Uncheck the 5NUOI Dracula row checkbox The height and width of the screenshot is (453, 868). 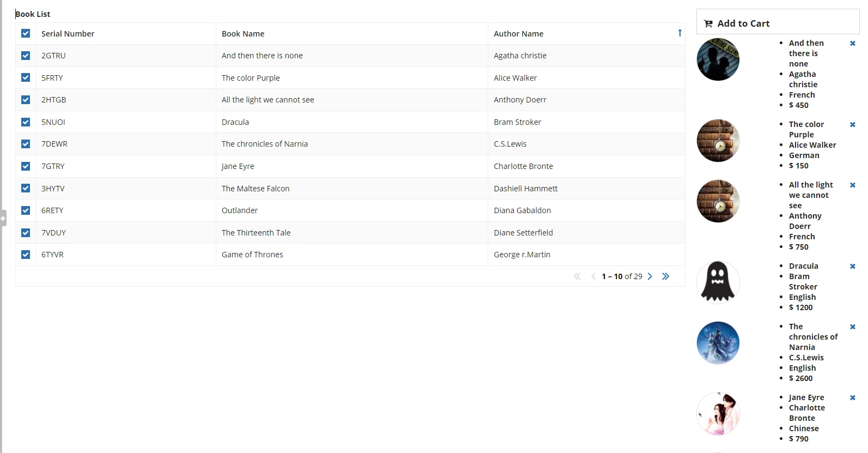pos(26,122)
